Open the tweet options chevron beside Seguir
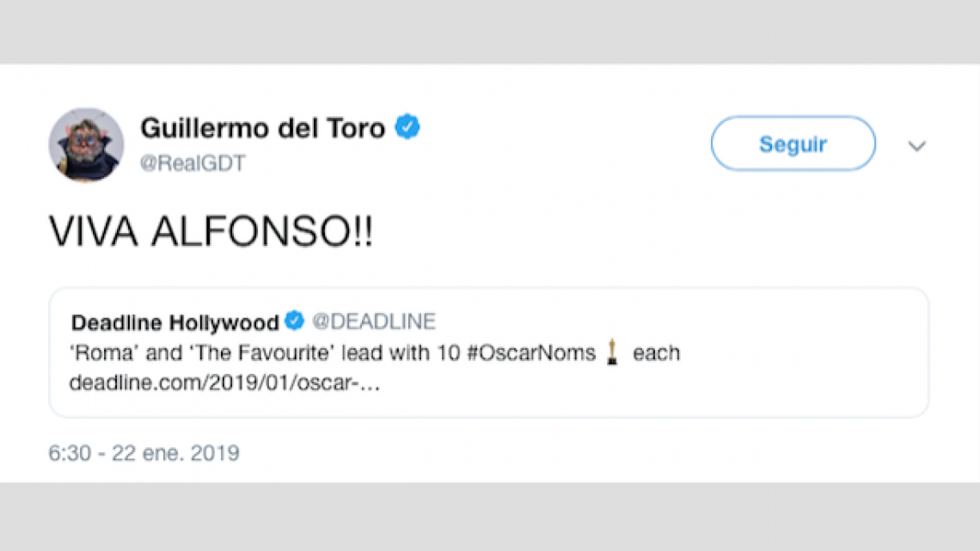This screenshot has height=551, width=980. pos(917,146)
